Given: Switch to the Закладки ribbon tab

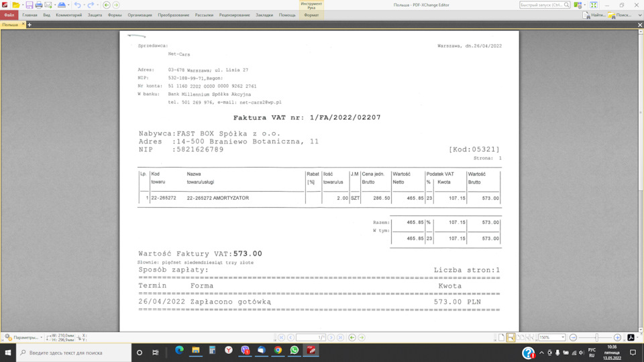Looking at the screenshot, I should (264, 15).
